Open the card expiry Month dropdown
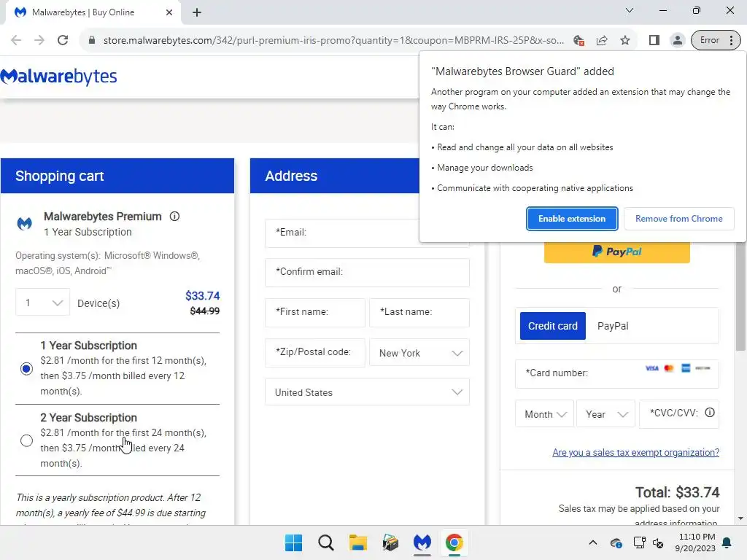Screen dimensions: 747x560 coord(544,414)
